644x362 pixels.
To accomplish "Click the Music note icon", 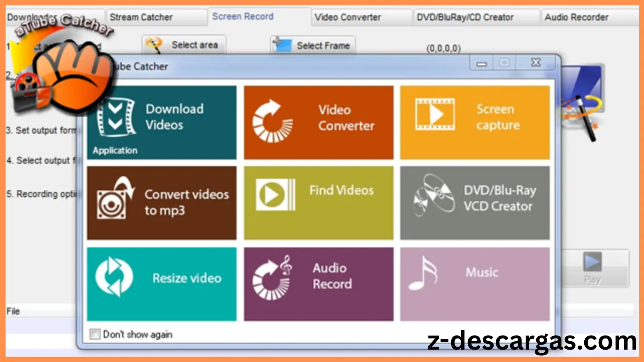I will [423, 273].
